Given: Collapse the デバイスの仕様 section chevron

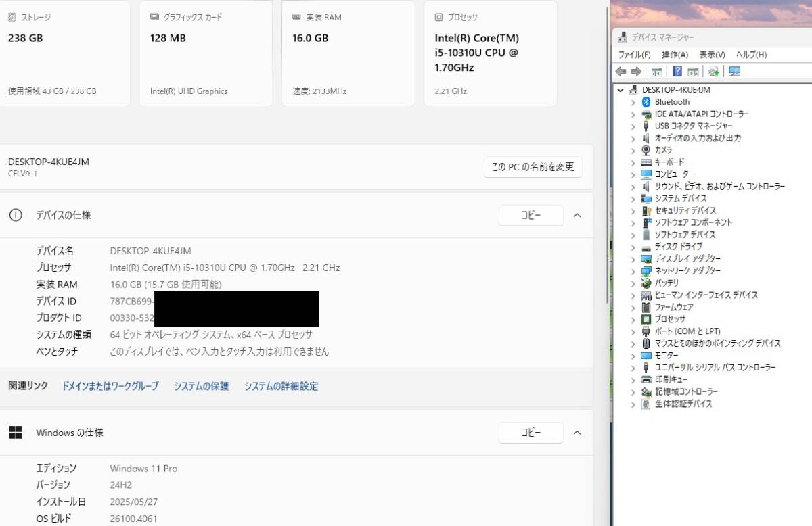Looking at the screenshot, I should 577,215.
